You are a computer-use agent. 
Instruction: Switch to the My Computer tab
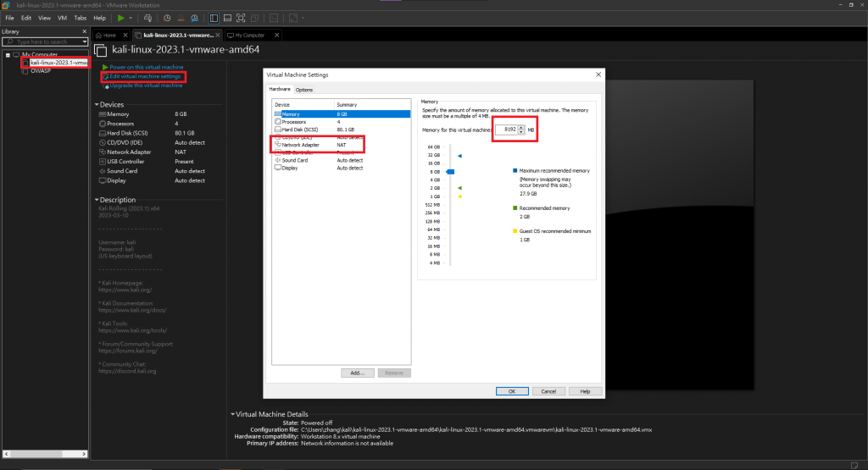(x=250, y=36)
